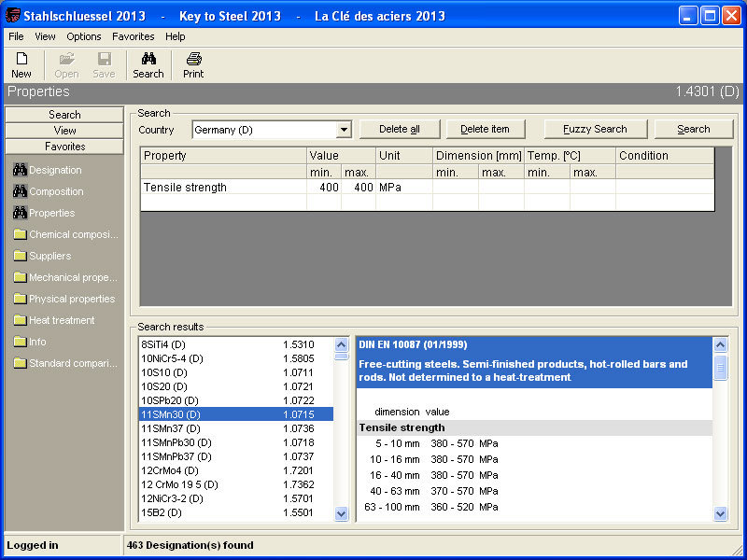
Task: Open the Heat treatment folder
Action: point(54,320)
